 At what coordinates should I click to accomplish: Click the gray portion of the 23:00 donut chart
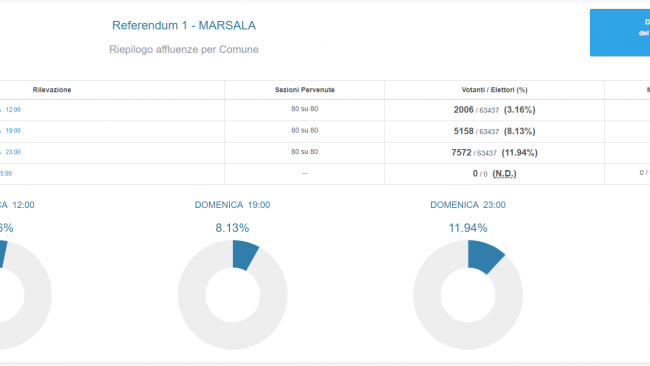(x=468, y=336)
